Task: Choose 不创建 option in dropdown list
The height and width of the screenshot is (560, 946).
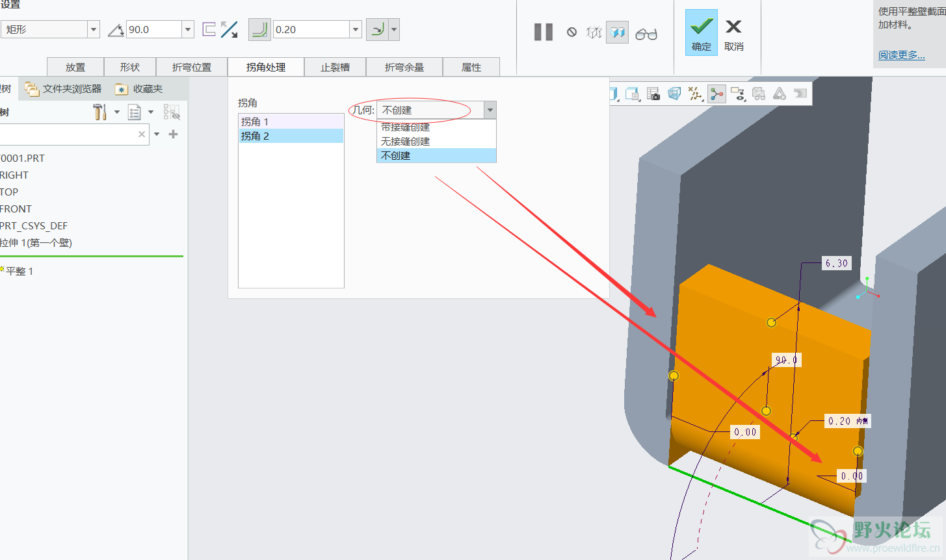Action: pos(436,155)
